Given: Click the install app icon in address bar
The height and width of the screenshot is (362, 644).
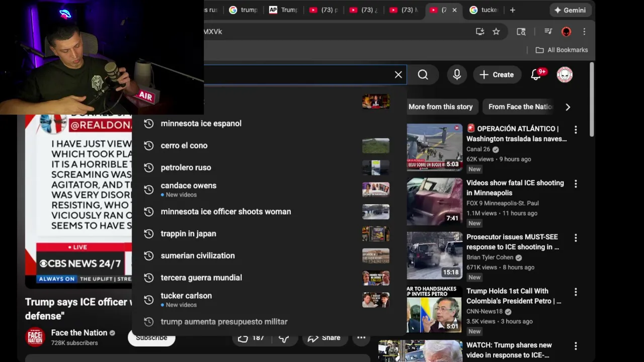Looking at the screenshot, I should [480, 32].
